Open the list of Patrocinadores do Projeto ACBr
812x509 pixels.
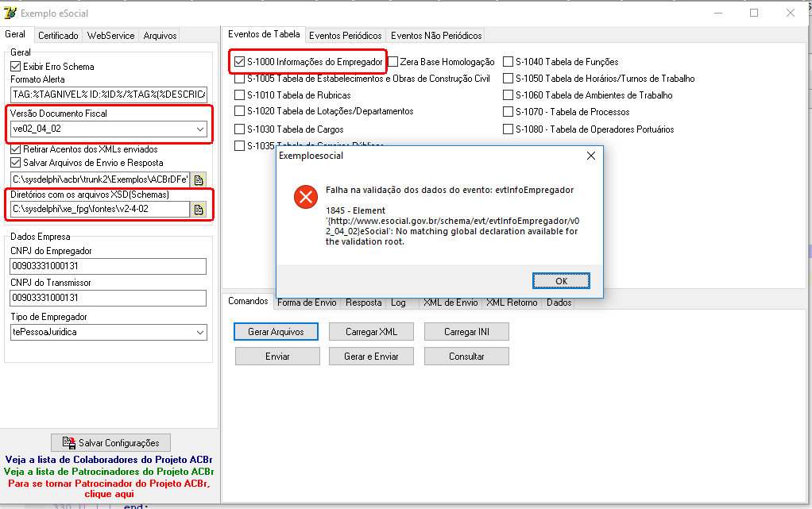tap(109, 472)
